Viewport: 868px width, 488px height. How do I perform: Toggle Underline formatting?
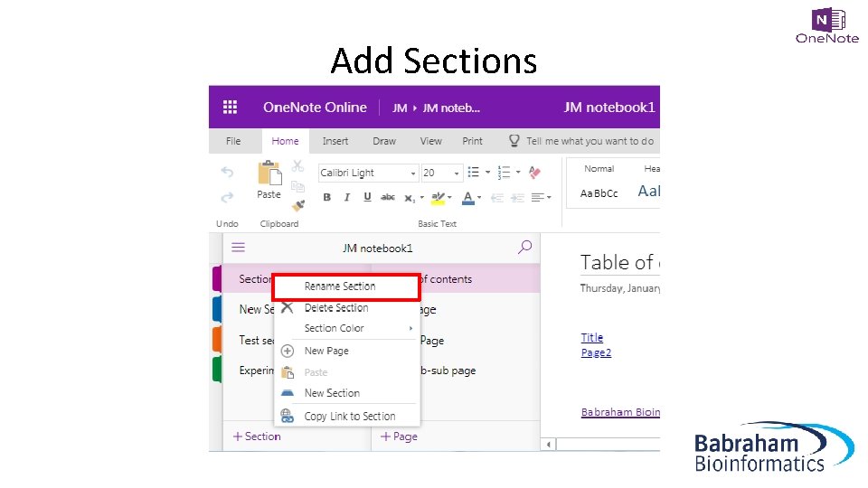[x=367, y=197]
